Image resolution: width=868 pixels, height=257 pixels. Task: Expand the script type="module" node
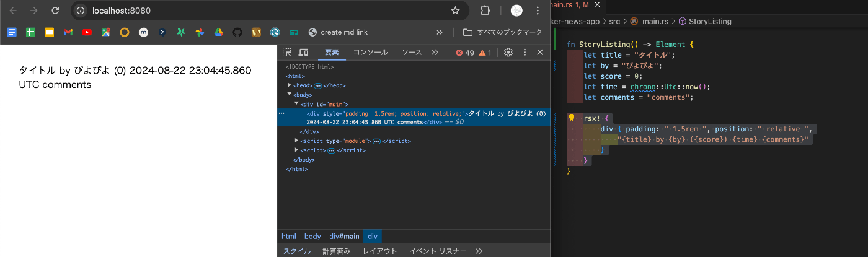tap(296, 141)
